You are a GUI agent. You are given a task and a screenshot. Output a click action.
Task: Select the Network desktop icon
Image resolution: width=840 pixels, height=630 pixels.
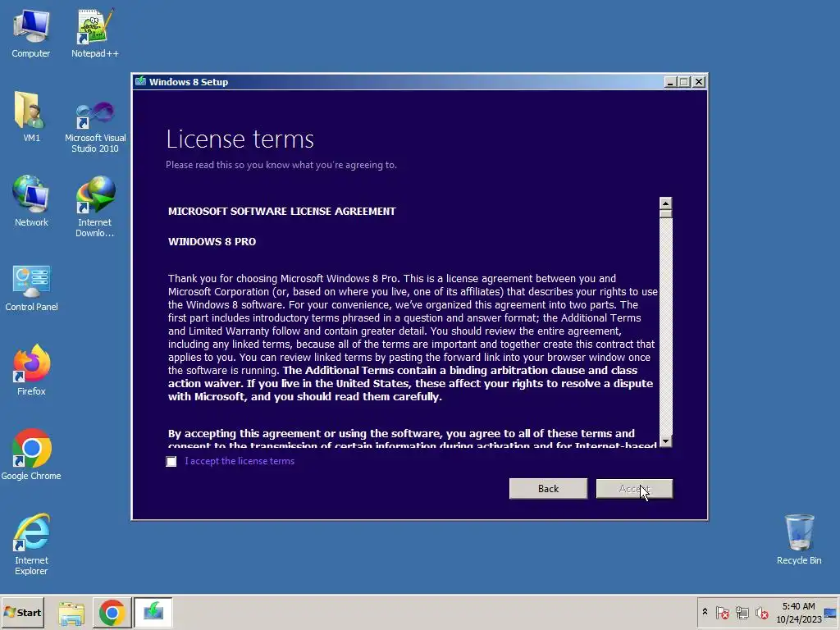[31, 202]
